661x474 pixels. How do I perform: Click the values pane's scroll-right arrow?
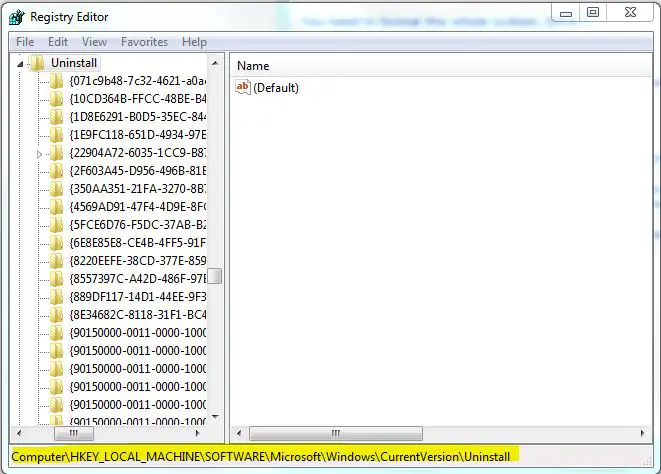pos(642,433)
